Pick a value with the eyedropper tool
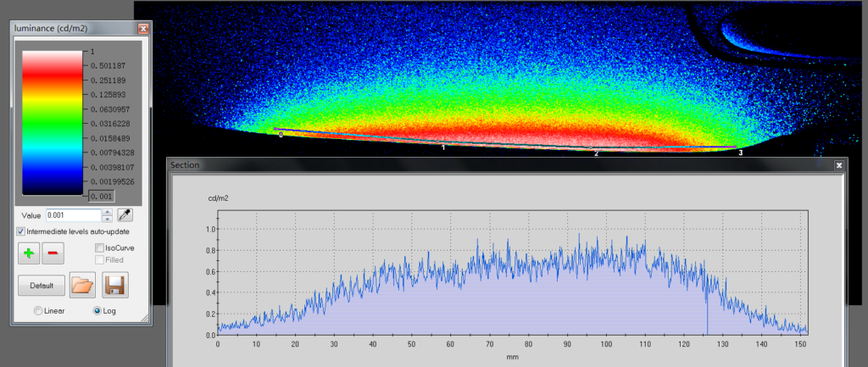This screenshot has width=868, height=367. pyautogui.click(x=124, y=215)
